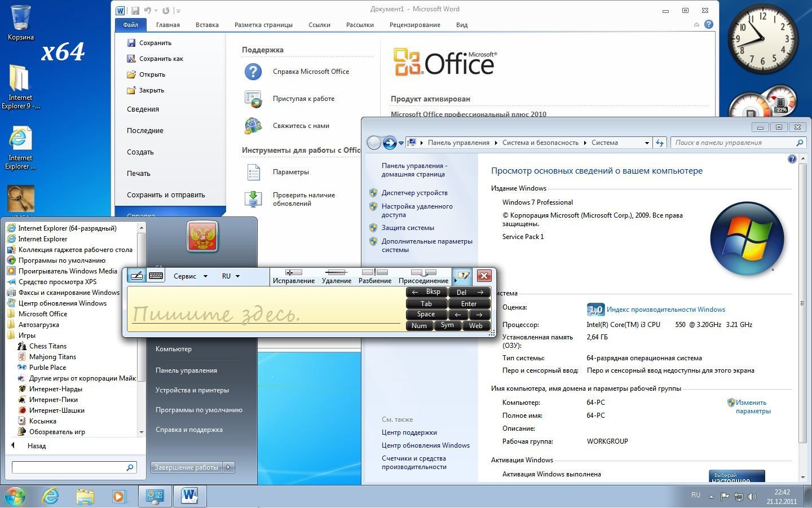This screenshot has height=508, width=812.
Task: Open the "Рецензирование" tab in Word
Action: [x=415, y=25]
